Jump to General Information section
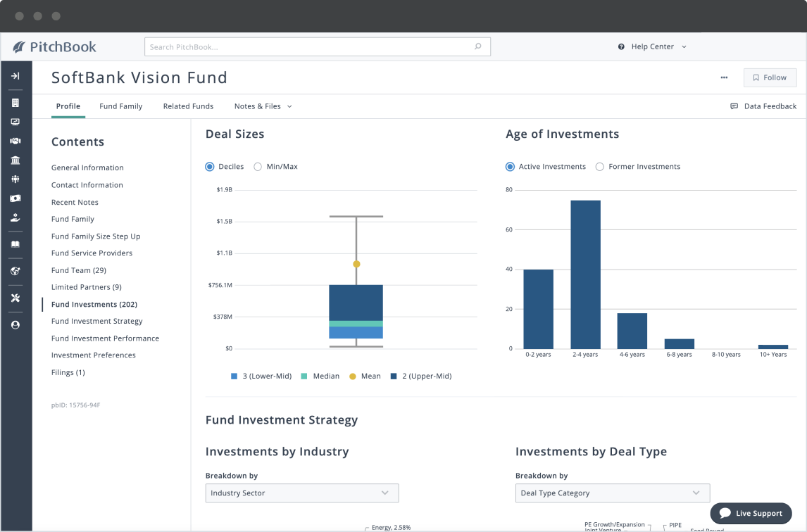 point(87,167)
